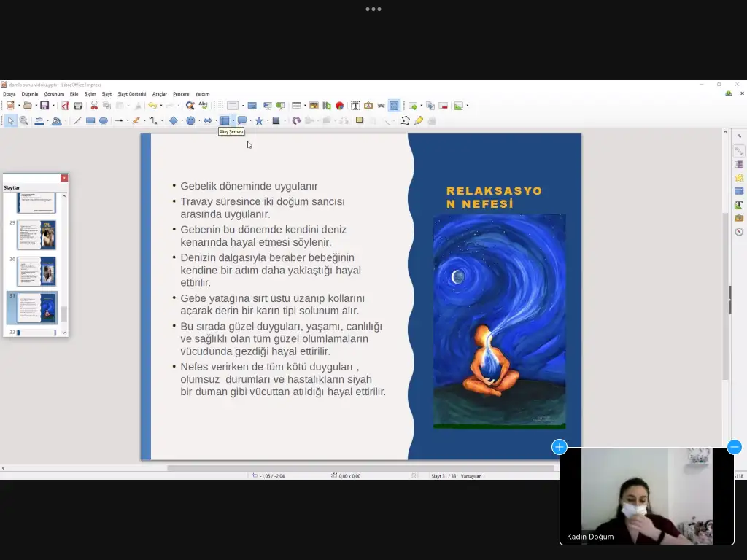Select the Ellipse shape tool
The image size is (747, 560).
[x=104, y=121]
